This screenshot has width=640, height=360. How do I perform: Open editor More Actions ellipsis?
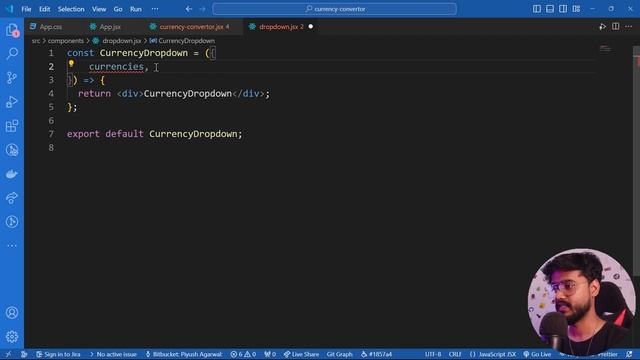pos(628,27)
